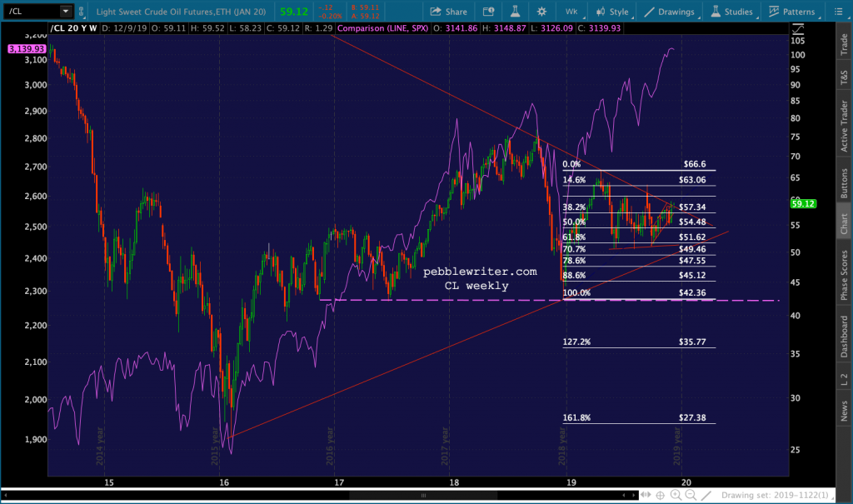Click the -0.20% change value
This screenshot has width=853, height=504.
330,16
